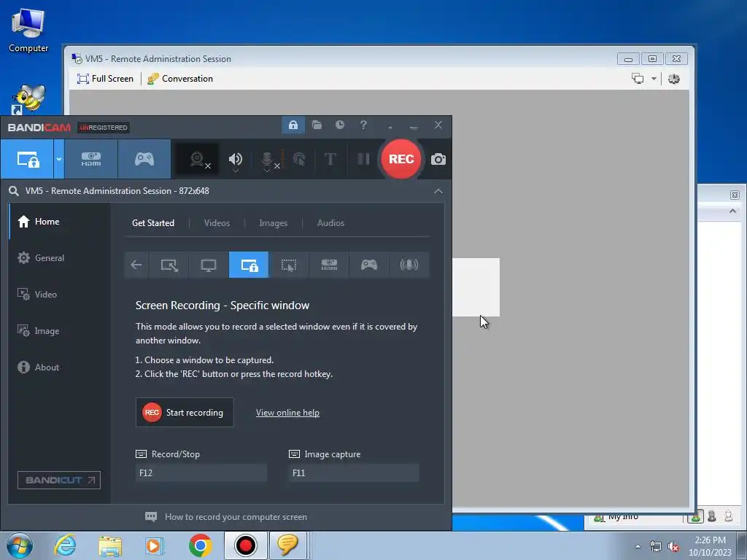Open output folder icon in Bandicam title bar
Screen dimensions: 747x560
(x=317, y=125)
